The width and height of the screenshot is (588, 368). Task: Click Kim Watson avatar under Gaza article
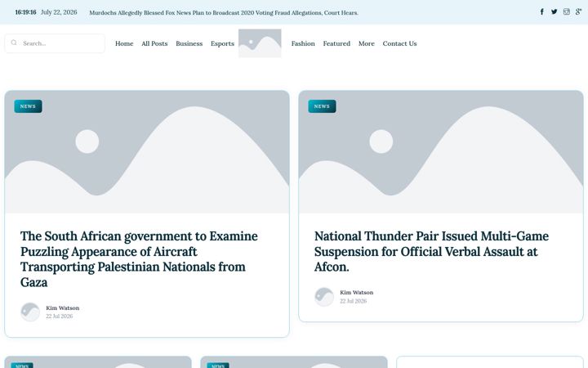point(30,312)
